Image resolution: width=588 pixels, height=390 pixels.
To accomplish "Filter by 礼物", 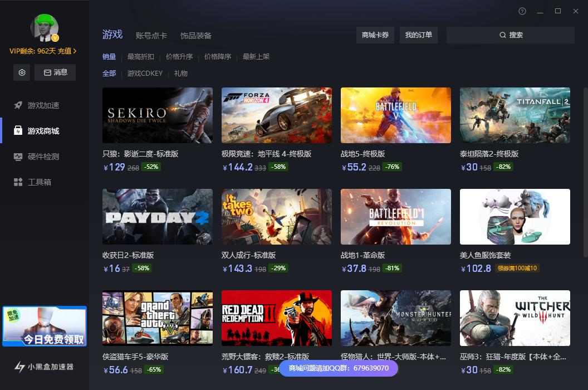I will tap(181, 73).
